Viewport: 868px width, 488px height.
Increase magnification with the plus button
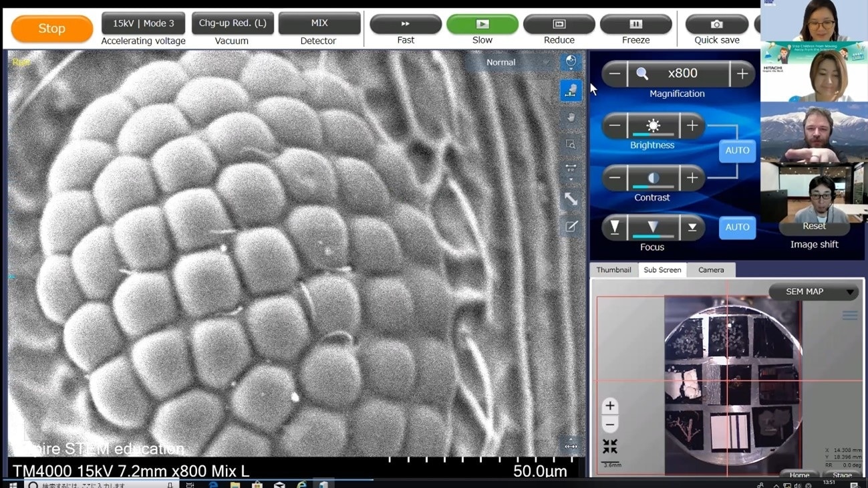click(742, 74)
